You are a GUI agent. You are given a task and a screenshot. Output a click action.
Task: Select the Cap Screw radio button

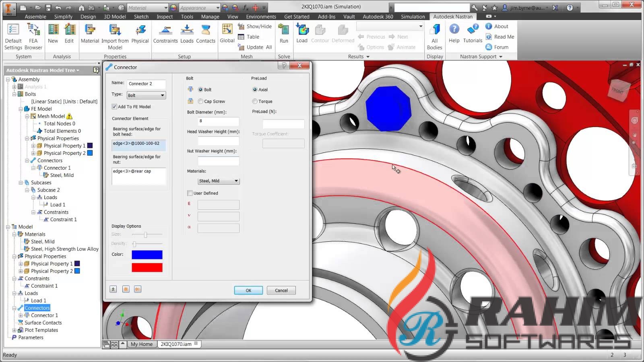point(200,101)
